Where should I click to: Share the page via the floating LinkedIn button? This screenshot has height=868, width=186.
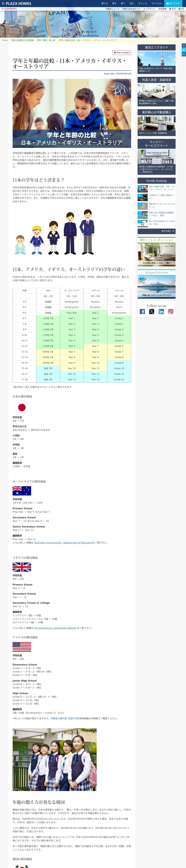[184, 54]
